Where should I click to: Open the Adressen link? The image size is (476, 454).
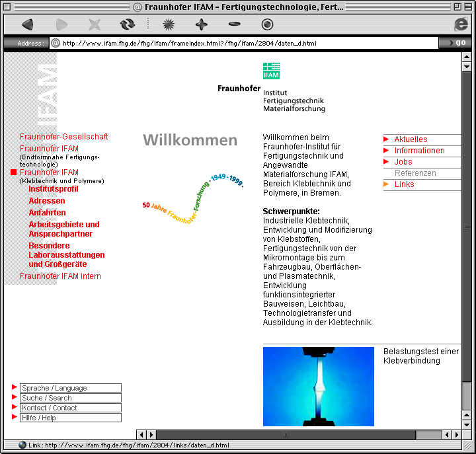point(47,201)
